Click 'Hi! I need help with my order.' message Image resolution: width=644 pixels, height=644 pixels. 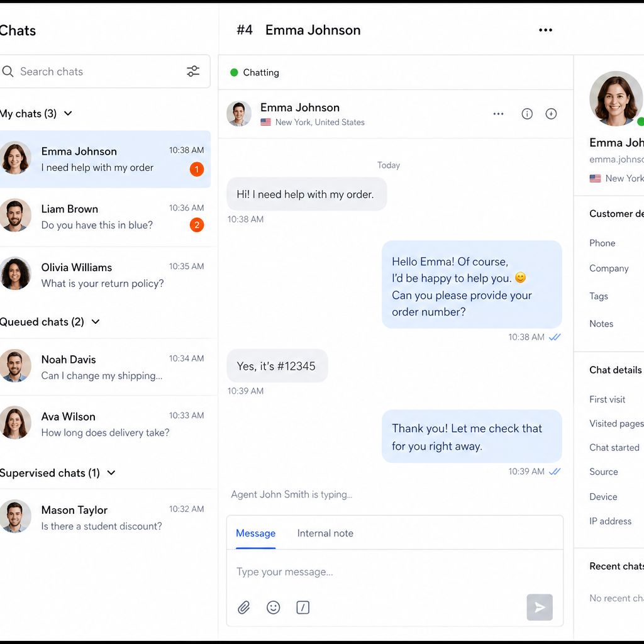pyautogui.click(x=306, y=194)
